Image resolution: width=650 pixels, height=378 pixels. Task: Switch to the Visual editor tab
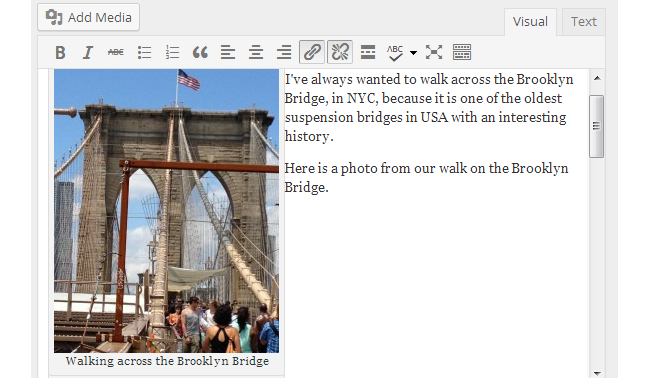(x=530, y=22)
